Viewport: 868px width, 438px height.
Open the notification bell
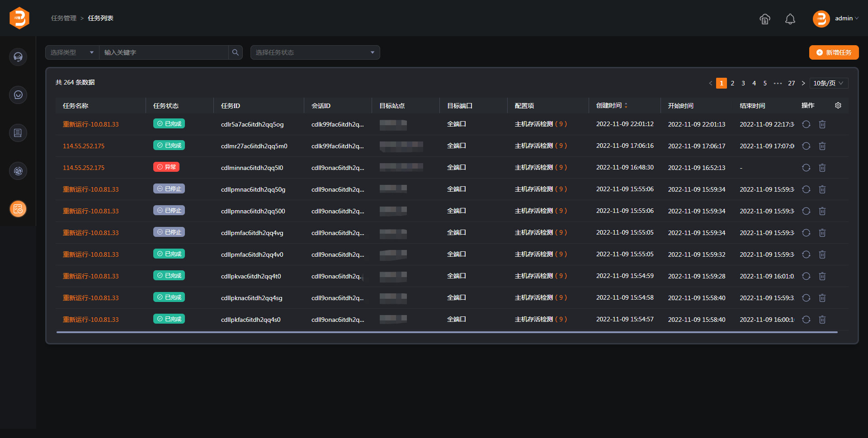(x=790, y=19)
